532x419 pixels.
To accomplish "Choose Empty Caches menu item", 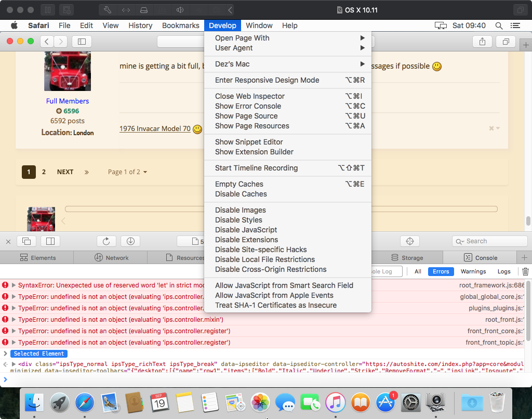I will tap(288, 184).
